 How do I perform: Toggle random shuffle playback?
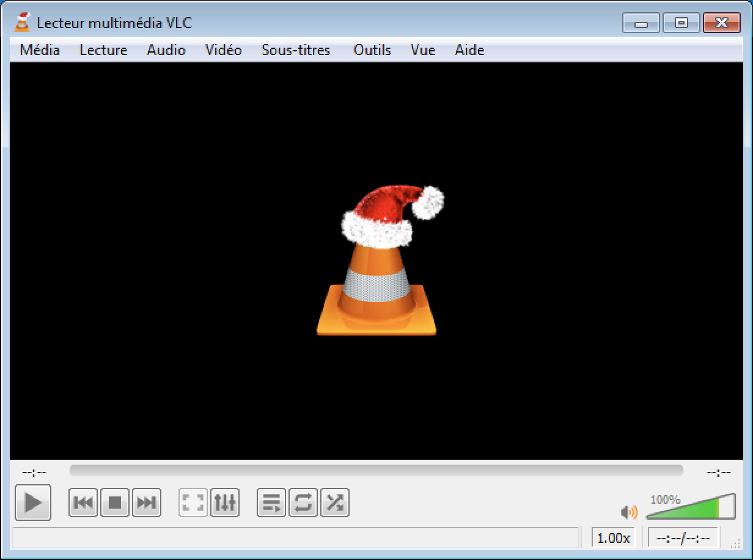335,503
